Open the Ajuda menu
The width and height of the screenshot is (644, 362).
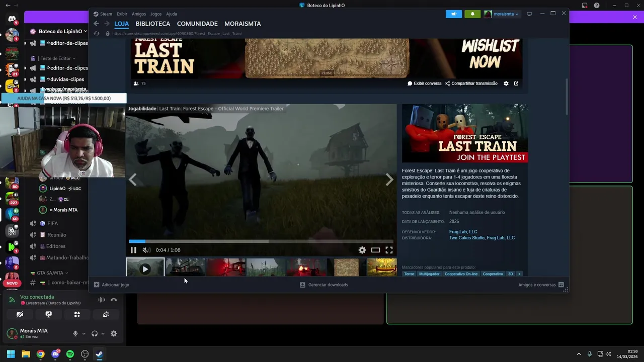point(172,14)
